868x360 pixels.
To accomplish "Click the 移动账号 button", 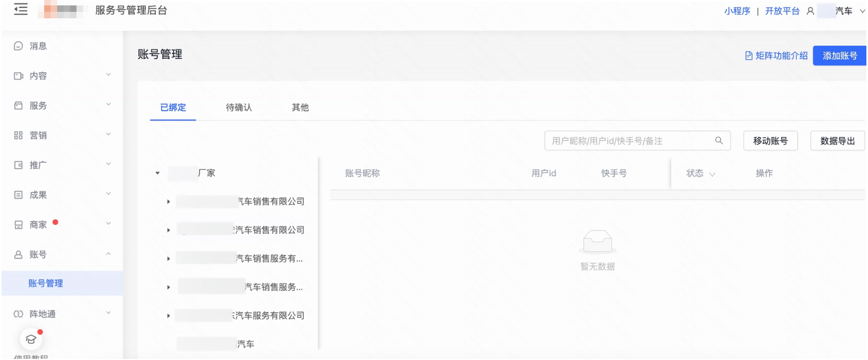I will click(x=770, y=141).
